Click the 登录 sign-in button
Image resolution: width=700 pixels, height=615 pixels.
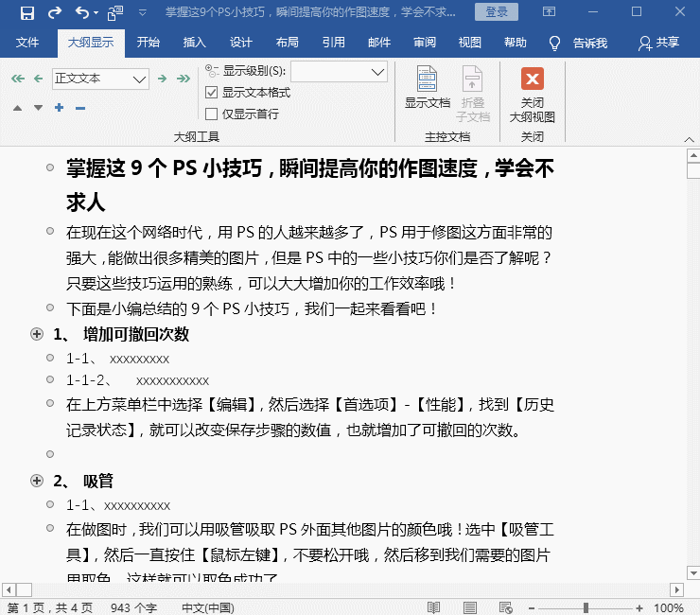click(x=497, y=12)
